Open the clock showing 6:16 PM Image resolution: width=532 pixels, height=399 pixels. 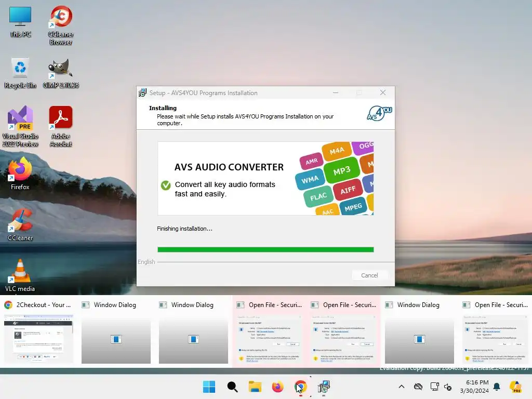[x=474, y=387]
